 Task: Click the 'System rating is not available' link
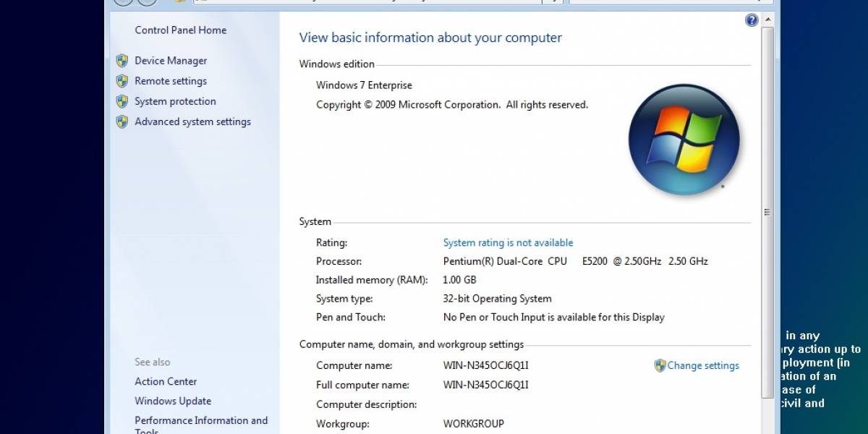pyautogui.click(x=508, y=243)
